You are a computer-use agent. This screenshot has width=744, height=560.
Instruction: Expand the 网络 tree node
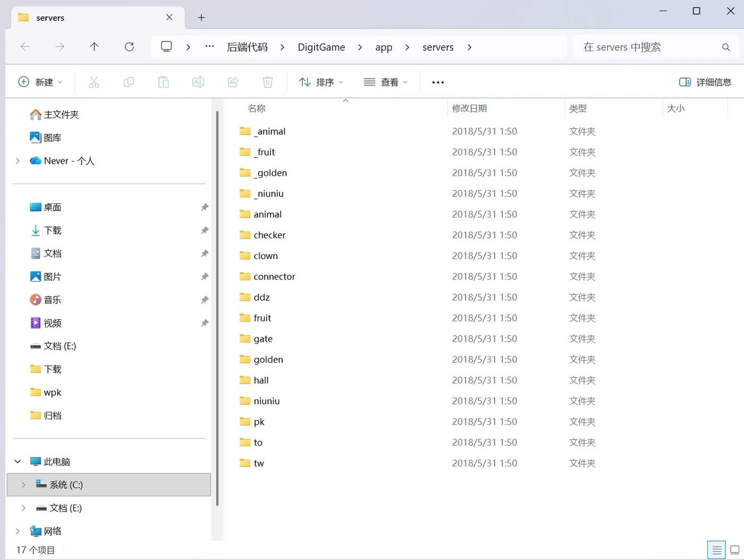(18, 531)
